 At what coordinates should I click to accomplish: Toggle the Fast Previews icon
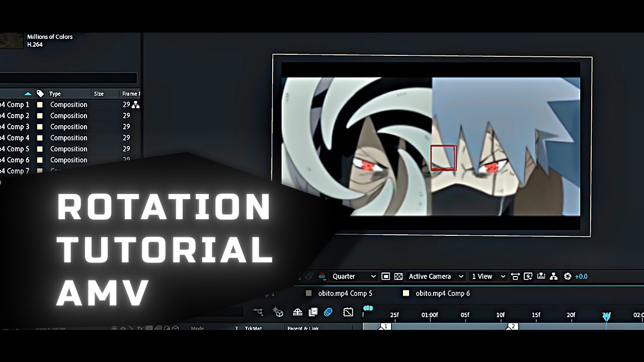point(528,277)
